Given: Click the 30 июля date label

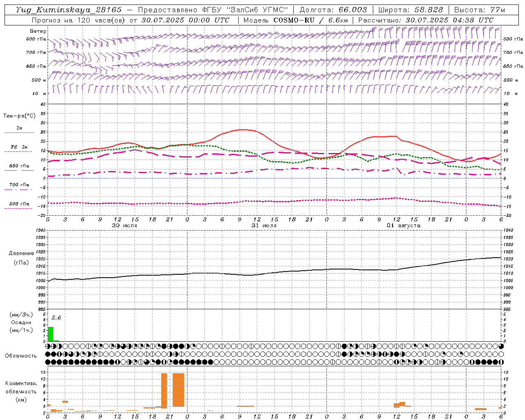Looking at the screenshot, I should 125,226.
